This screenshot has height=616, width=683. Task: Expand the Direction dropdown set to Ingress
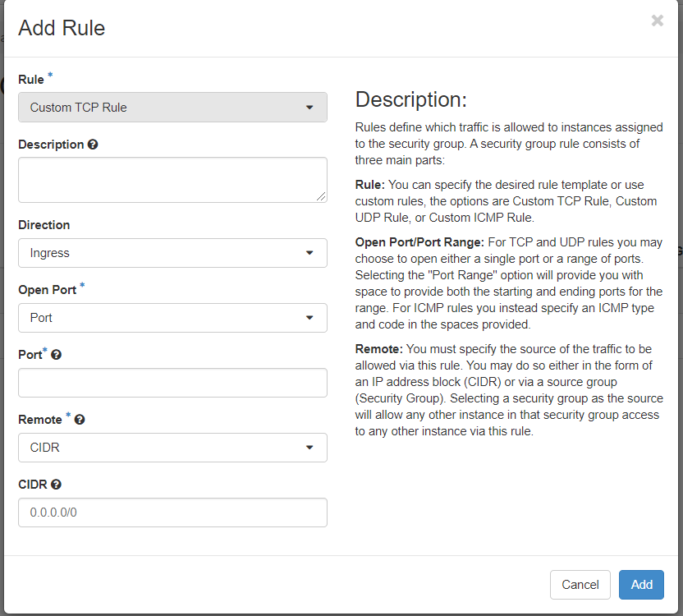[x=172, y=253]
